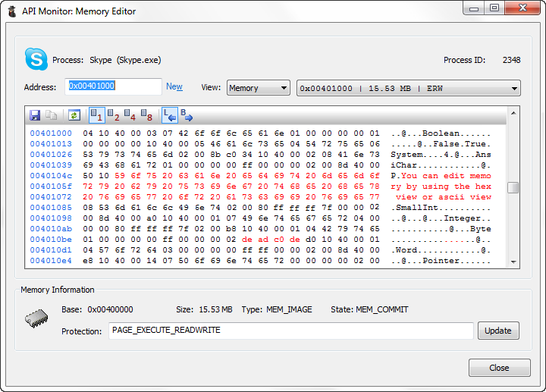Click the New address link

[174, 87]
